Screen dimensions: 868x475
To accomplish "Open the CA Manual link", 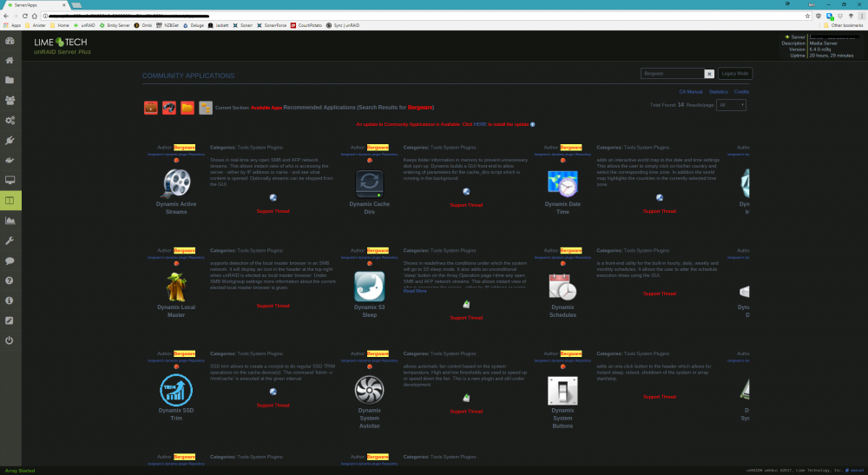I will [690, 92].
